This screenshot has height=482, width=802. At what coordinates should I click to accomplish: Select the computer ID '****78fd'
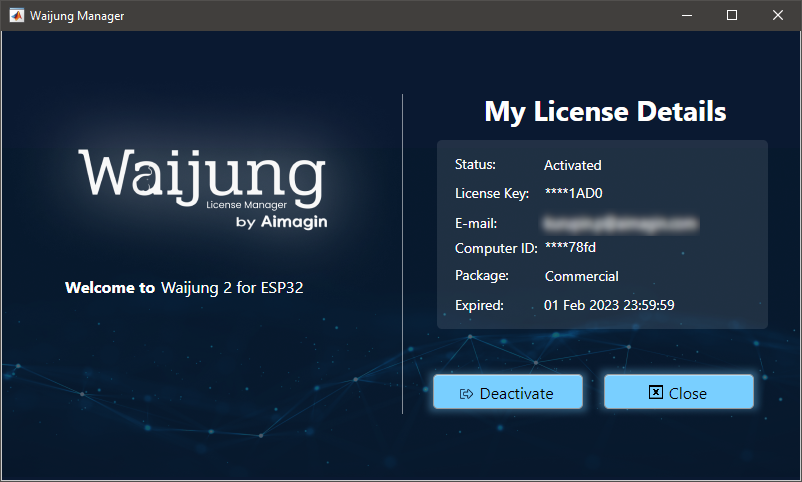570,248
